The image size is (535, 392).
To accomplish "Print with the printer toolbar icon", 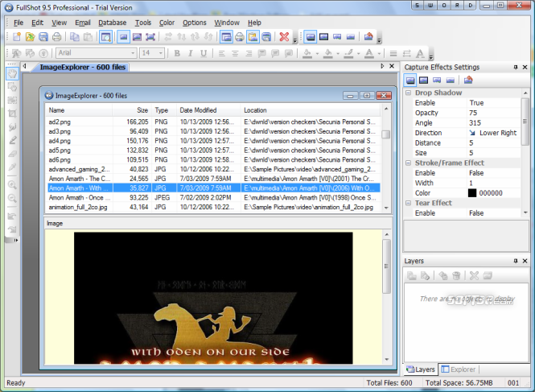I will point(56,36).
